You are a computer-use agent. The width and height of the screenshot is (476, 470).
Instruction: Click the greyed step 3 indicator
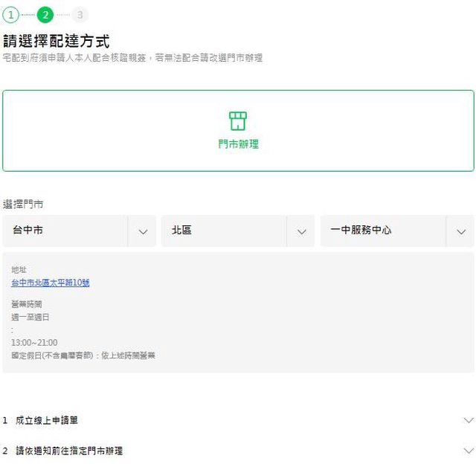point(80,15)
